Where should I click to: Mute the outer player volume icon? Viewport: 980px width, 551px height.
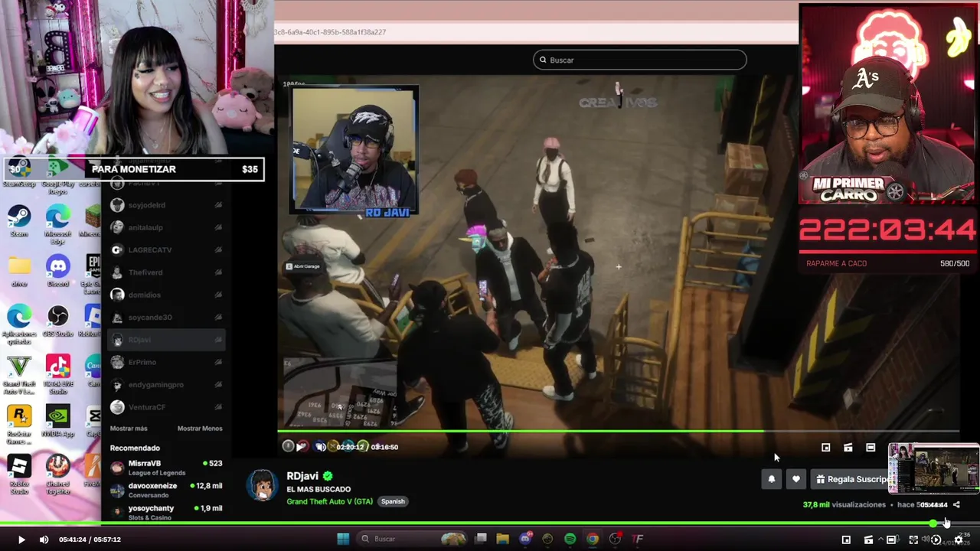(x=44, y=540)
